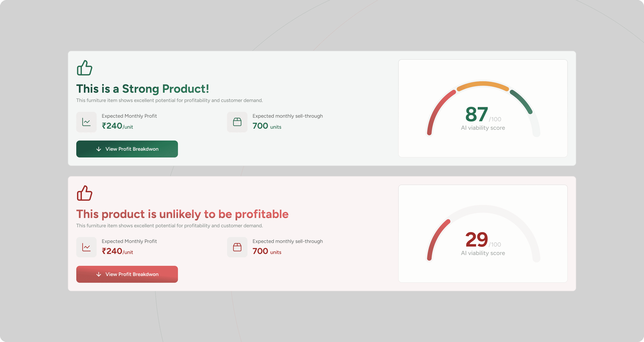The image size is (644, 342).
Task: Click the down arrow on green button
Action: point(99,149)
